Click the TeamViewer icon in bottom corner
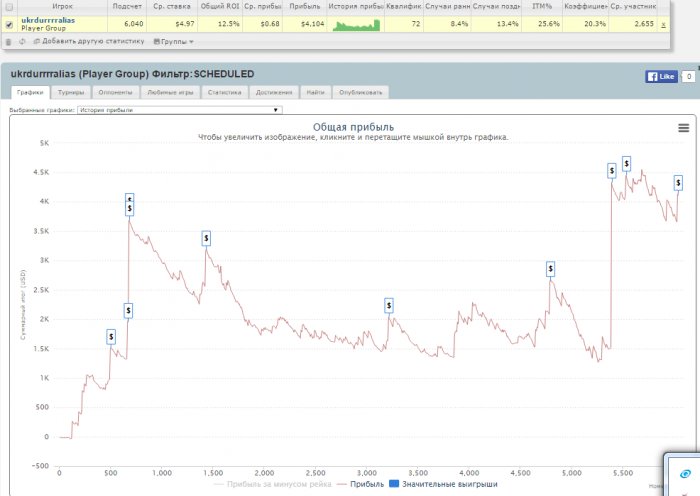The image size is (700, 496). tap(685, 474)
